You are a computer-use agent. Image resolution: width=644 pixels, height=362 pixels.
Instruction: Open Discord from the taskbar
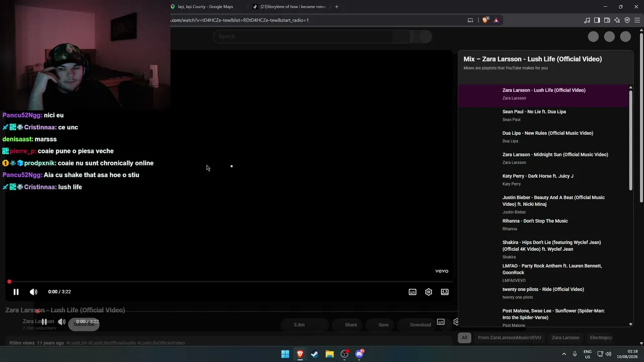360,354
